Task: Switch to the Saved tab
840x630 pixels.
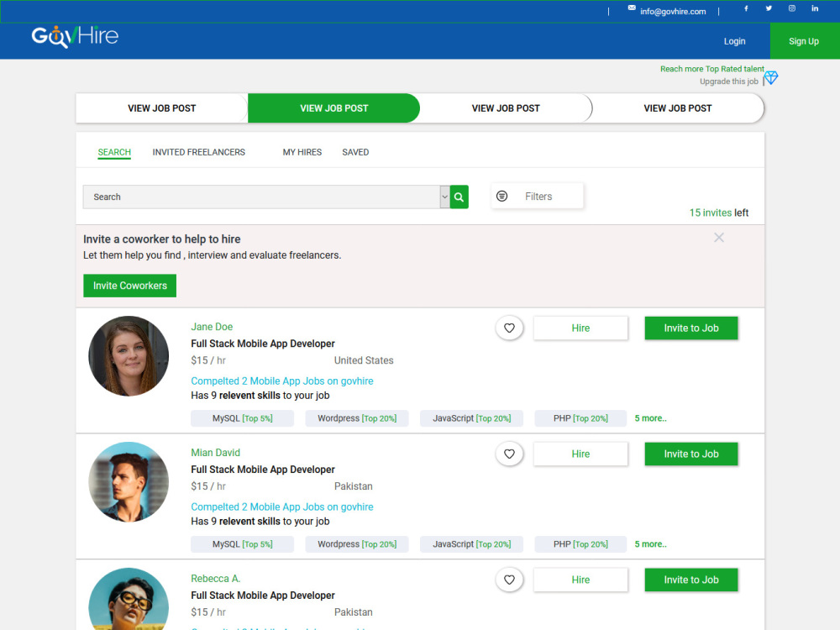Action: pos(355,152)
